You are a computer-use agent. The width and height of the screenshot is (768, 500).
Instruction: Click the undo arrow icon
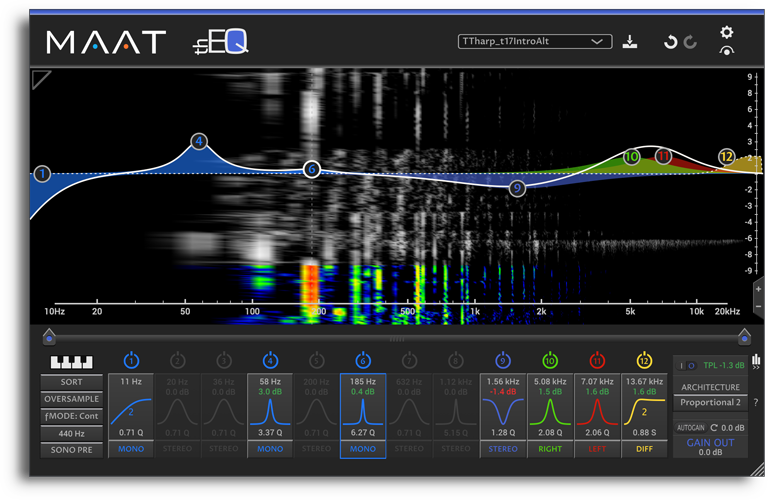pyautogui.click(x=670, y=42)
